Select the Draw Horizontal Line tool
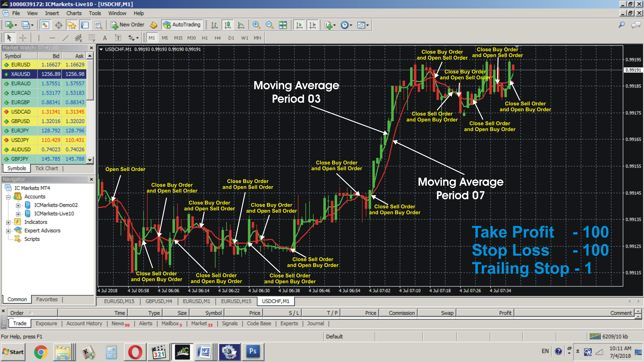The width and height of the screenshot is (644, 362). (x=52, y=38)
